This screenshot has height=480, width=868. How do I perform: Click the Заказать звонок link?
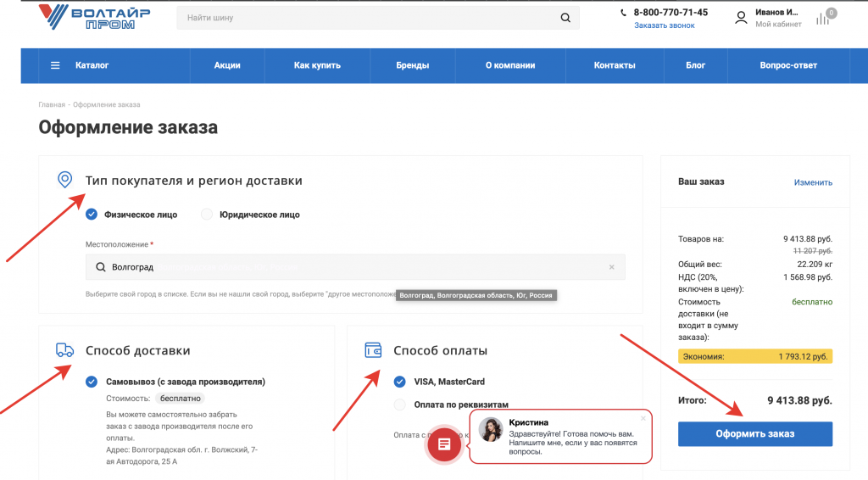(x=664, y=25)
